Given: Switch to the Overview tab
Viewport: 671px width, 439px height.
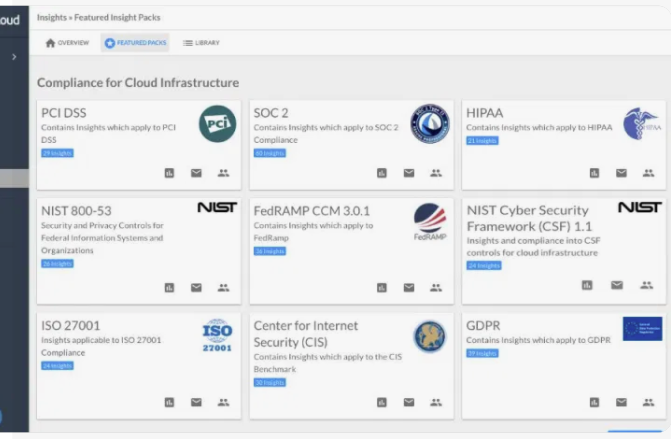Looking at the screenshot, I should coord(68,43).
